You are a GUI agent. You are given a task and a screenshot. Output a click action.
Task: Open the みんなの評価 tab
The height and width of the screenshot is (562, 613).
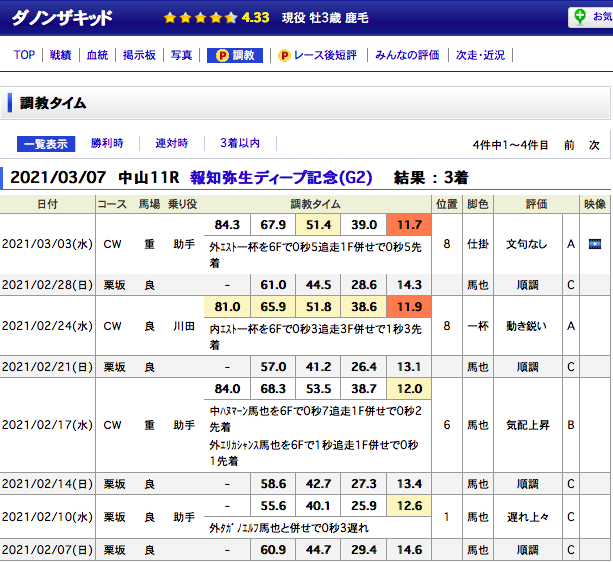tap(407, 55)
